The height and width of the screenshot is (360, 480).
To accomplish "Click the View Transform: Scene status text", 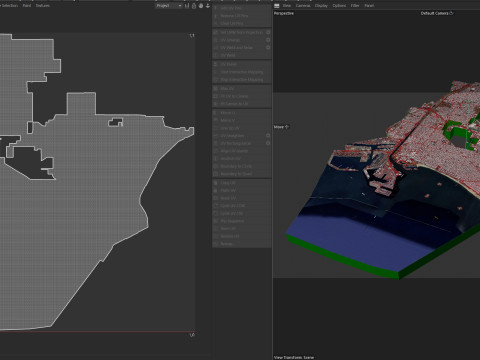I will (x=294, y=357).
